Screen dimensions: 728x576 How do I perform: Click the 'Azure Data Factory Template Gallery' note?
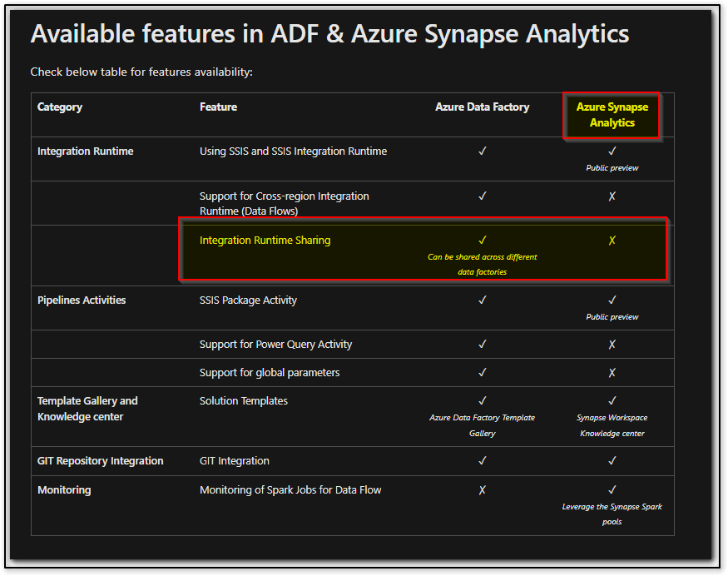[483, 425]
